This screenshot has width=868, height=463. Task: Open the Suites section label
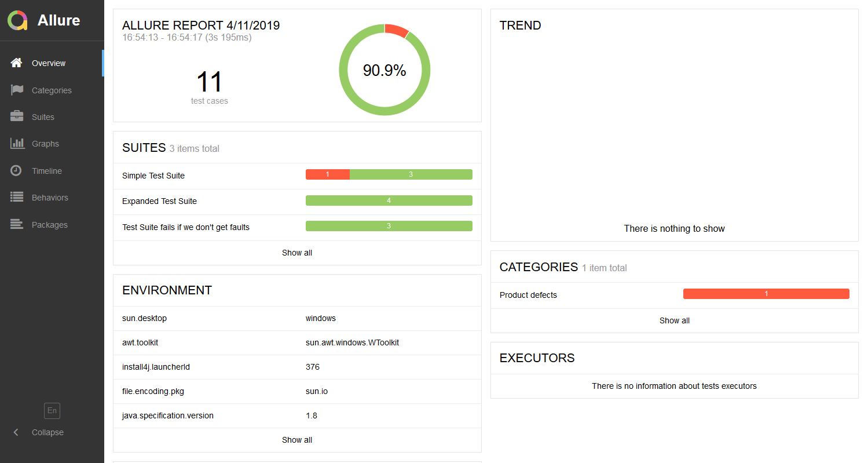tap(43, 117)
